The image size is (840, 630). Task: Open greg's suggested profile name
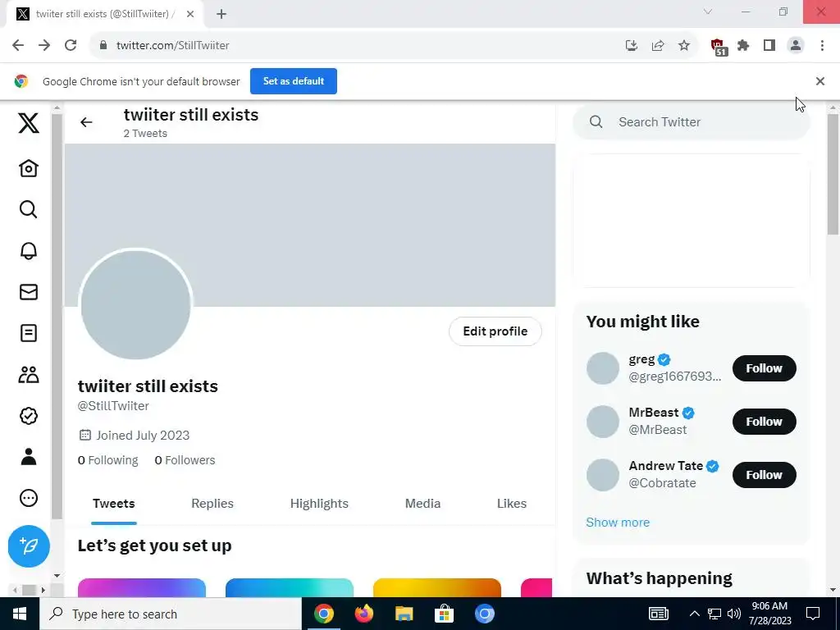(x=641, y=359)
